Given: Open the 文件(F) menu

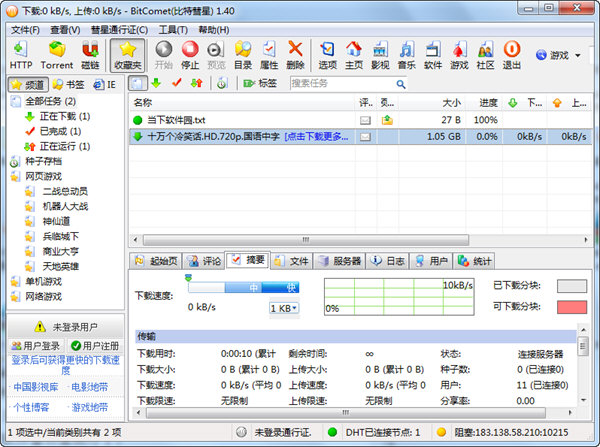Looking at the screenshot, I should coord(25,30).
